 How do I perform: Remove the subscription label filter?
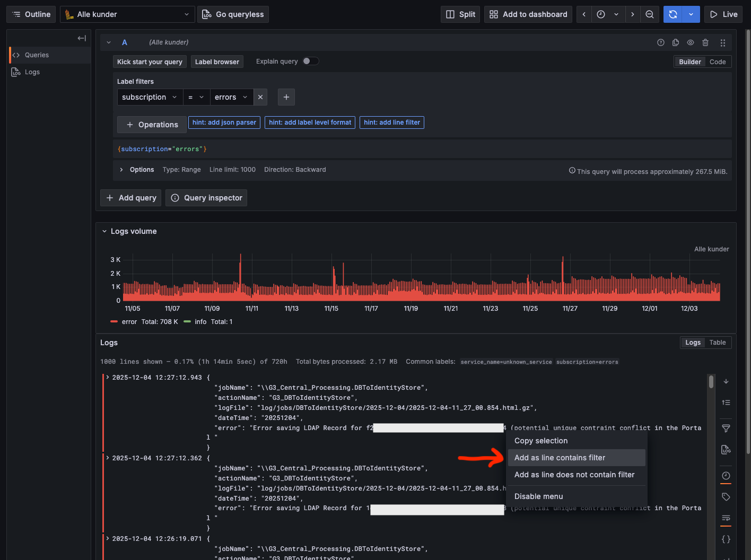[x=260, y=97]
